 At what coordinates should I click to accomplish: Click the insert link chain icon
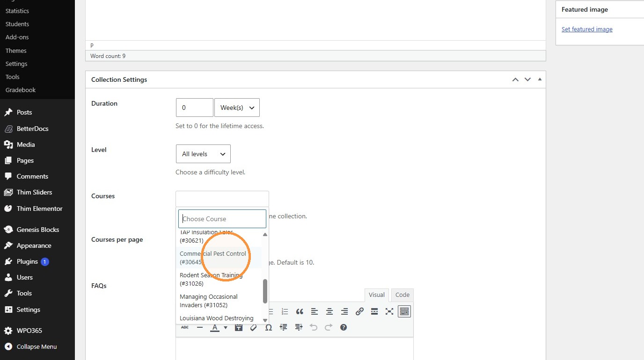point(359,311)
